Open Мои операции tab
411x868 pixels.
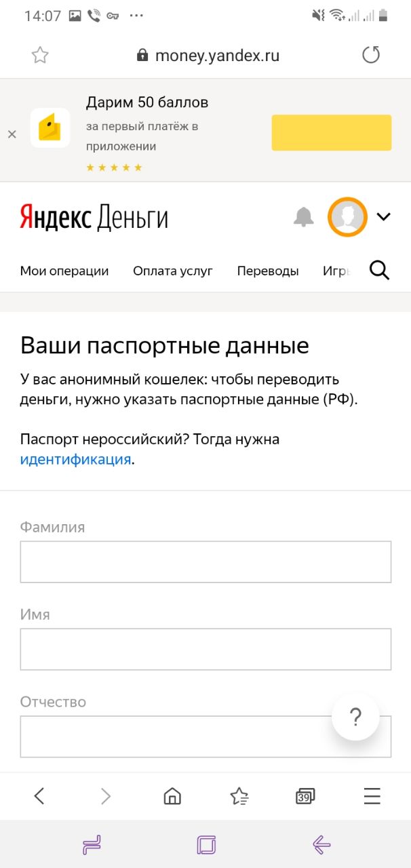tap(64, 271)
